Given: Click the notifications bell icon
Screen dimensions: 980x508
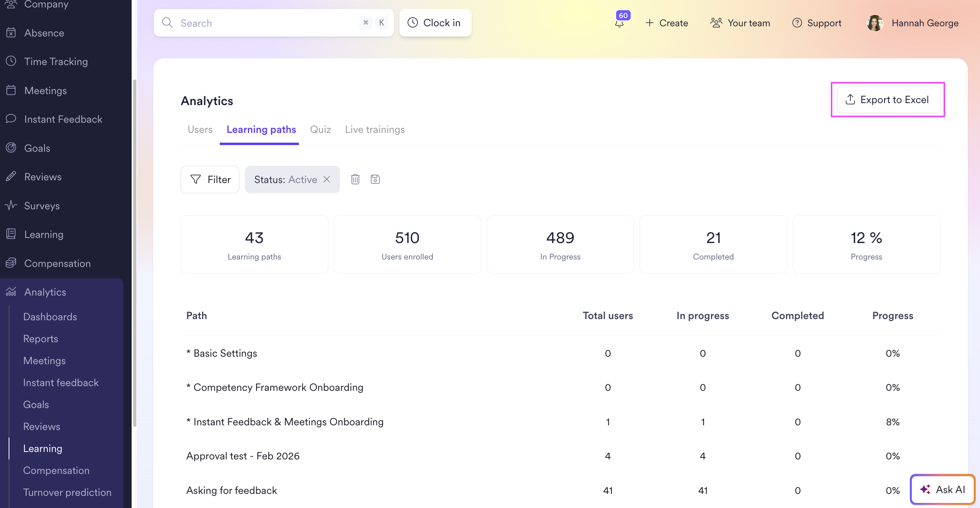Looking at the screenshot, I should [619, 24].
